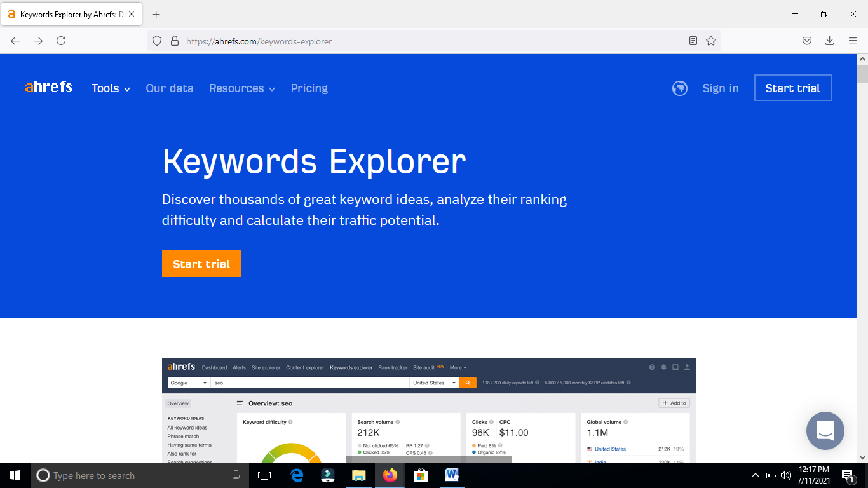Click the system tray volume icon

[x=786, y=475]
